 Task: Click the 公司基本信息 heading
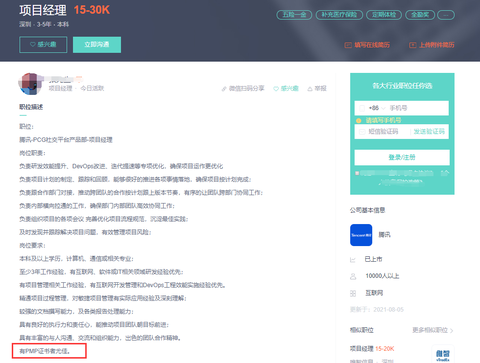[367, 210]
